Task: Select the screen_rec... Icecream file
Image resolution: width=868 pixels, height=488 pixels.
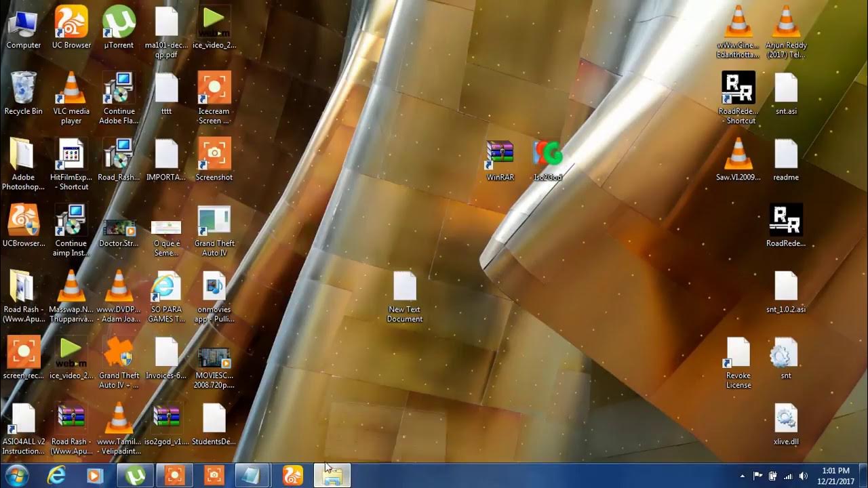Action: coord(24,359)
